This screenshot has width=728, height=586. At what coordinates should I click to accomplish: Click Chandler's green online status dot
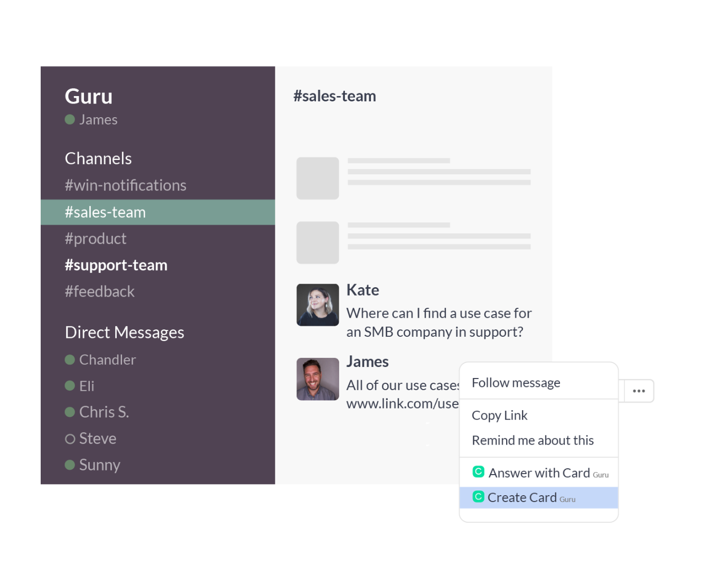coord(70,360)
